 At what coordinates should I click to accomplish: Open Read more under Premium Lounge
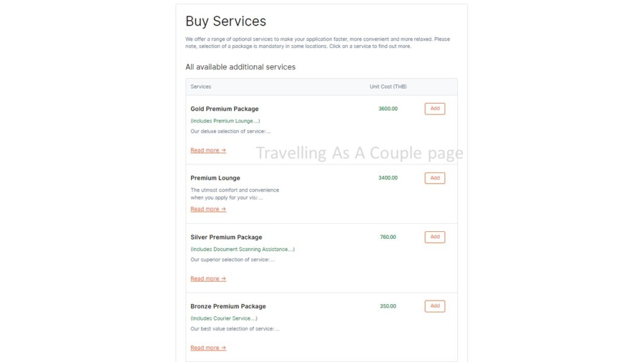click(x=208, y=209)
